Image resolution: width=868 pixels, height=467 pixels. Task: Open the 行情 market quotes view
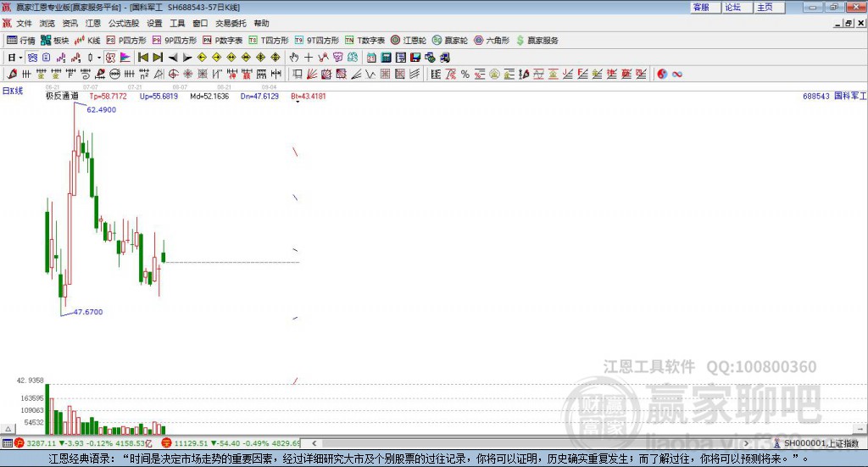(20, 41)
